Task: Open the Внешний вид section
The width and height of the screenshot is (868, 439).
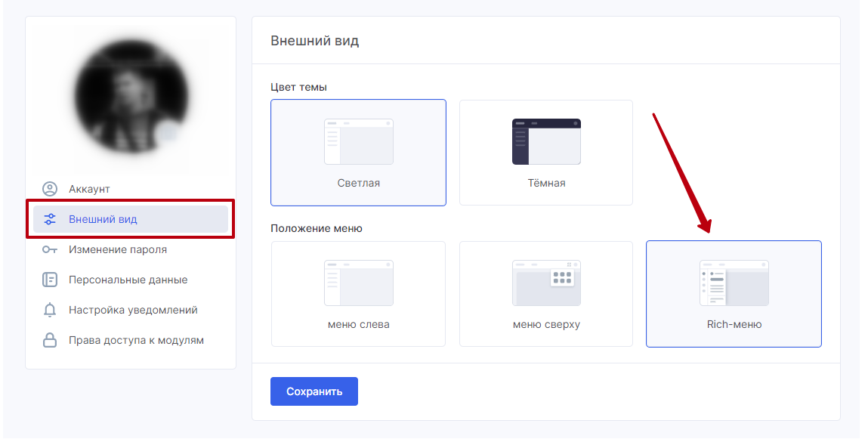Action: click(x=131, y=219)
